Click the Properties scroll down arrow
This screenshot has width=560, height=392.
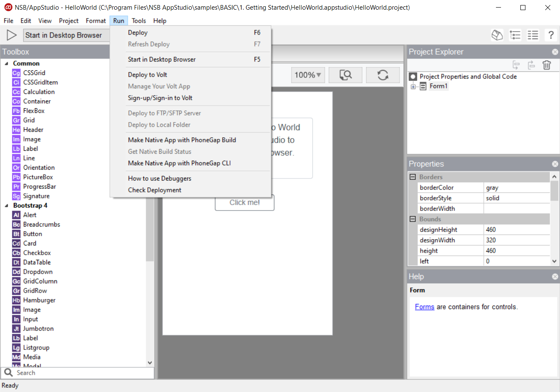(555, 261)
